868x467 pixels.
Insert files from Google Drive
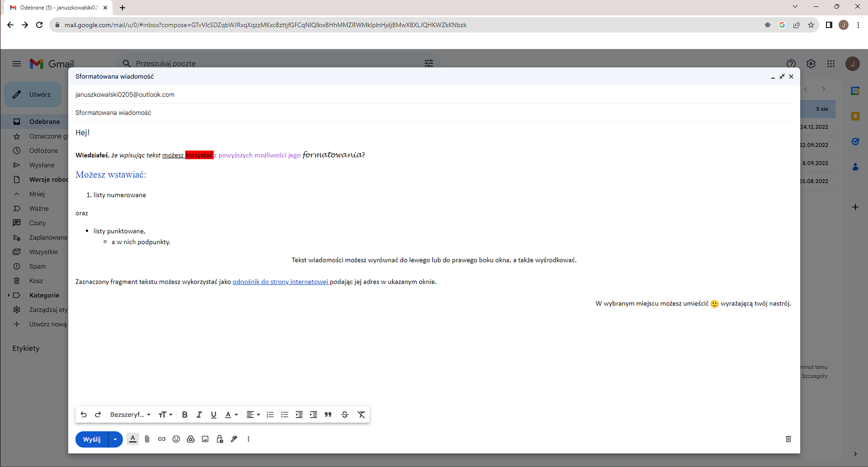pos(191,439)
